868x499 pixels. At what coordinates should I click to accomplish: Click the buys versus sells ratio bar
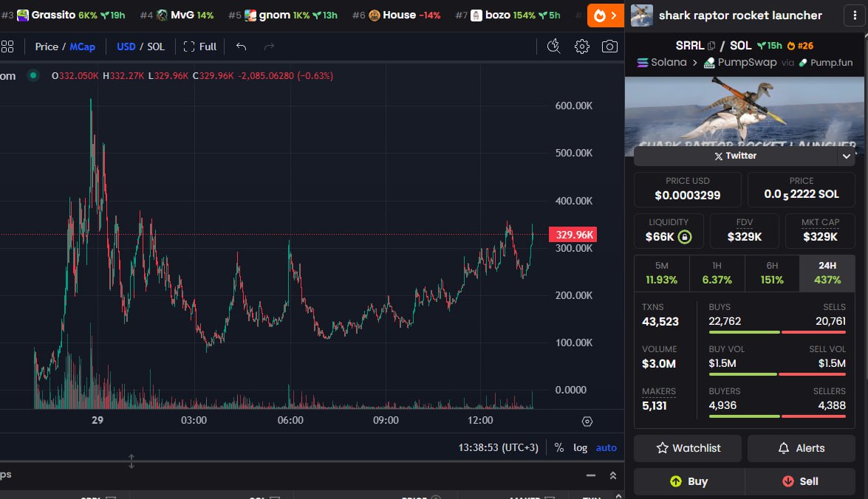pos(777,332)
